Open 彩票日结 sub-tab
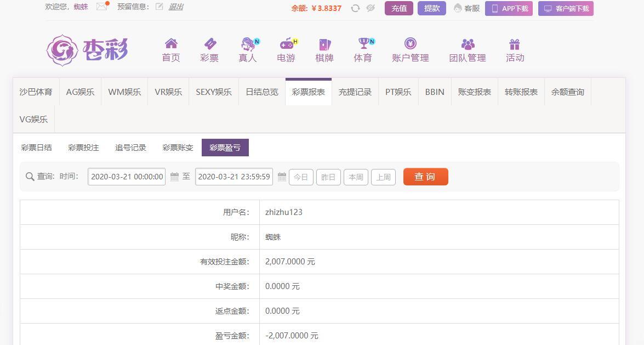 coord(37,148)
